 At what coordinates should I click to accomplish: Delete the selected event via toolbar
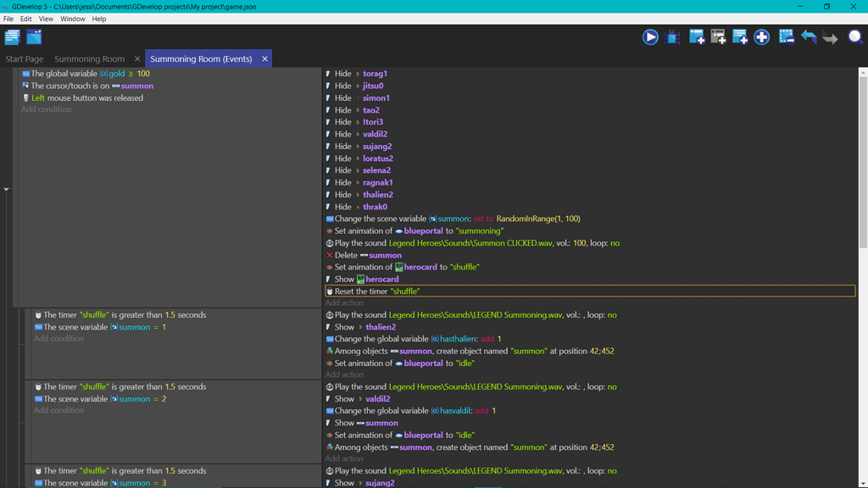(786, 36)
